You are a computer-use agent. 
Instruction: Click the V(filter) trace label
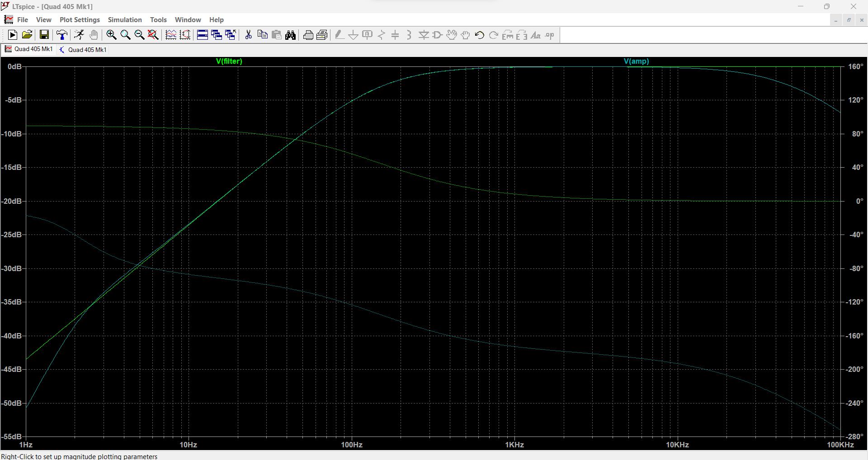point(229,61)
